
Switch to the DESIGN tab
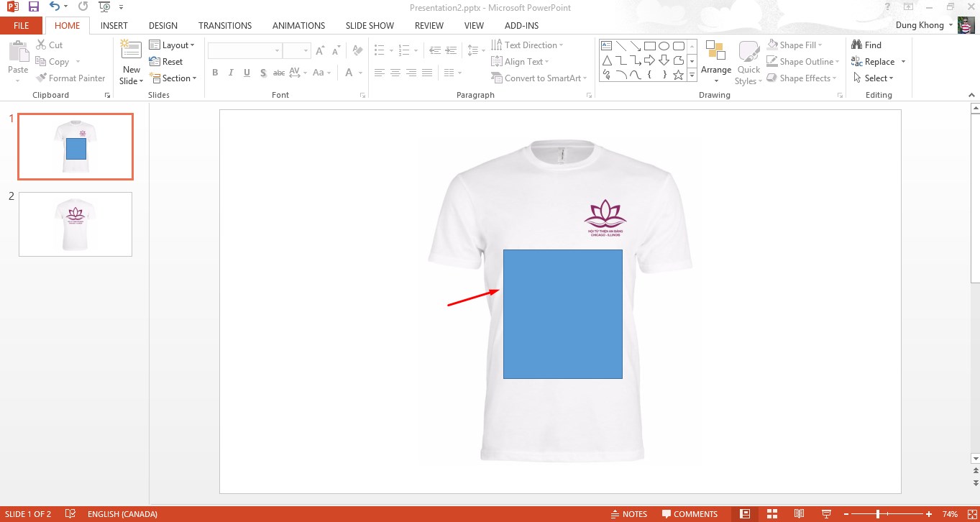(163, 25)
